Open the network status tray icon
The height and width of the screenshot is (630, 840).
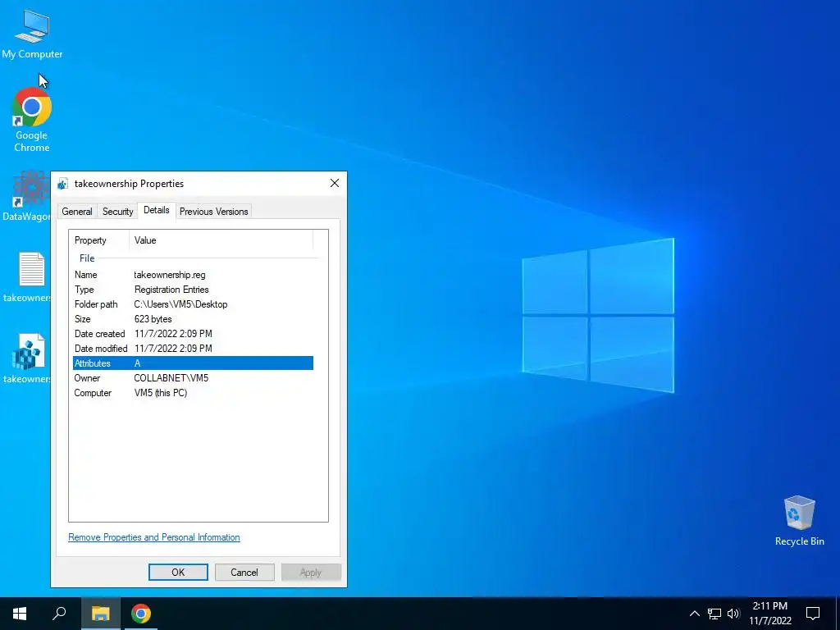[x=714, y=614]
